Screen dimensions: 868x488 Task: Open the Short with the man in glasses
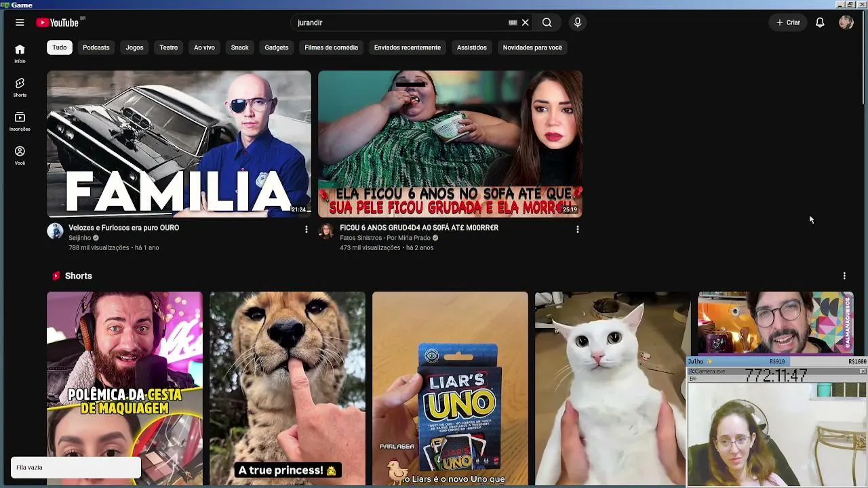(x=776, y=323)
